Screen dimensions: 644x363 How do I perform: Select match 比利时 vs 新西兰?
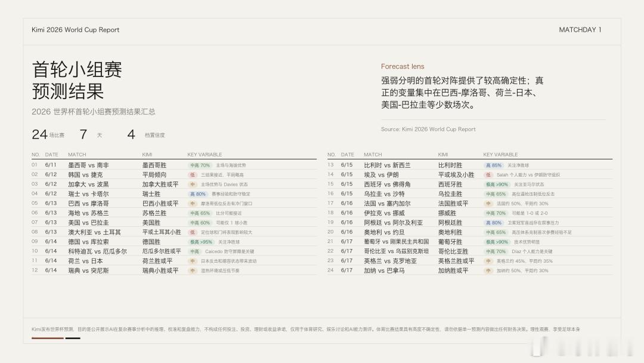pyautogui.click(x=387, y=165)
